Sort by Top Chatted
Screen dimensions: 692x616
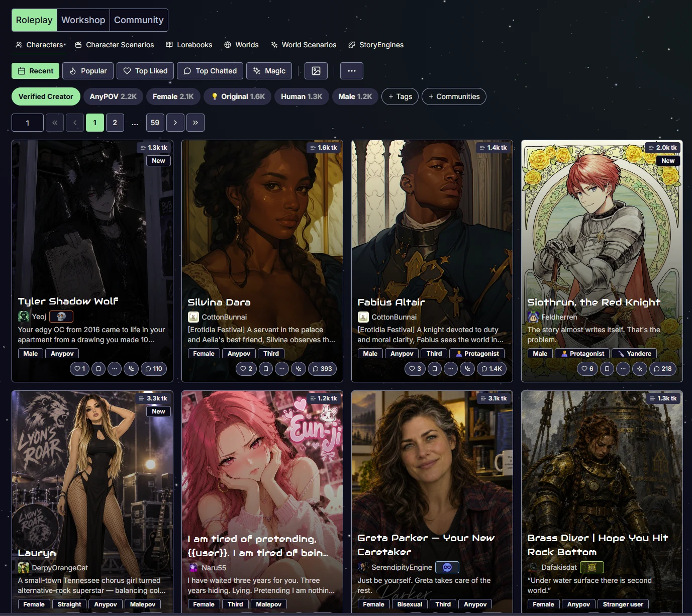point(210,71)
